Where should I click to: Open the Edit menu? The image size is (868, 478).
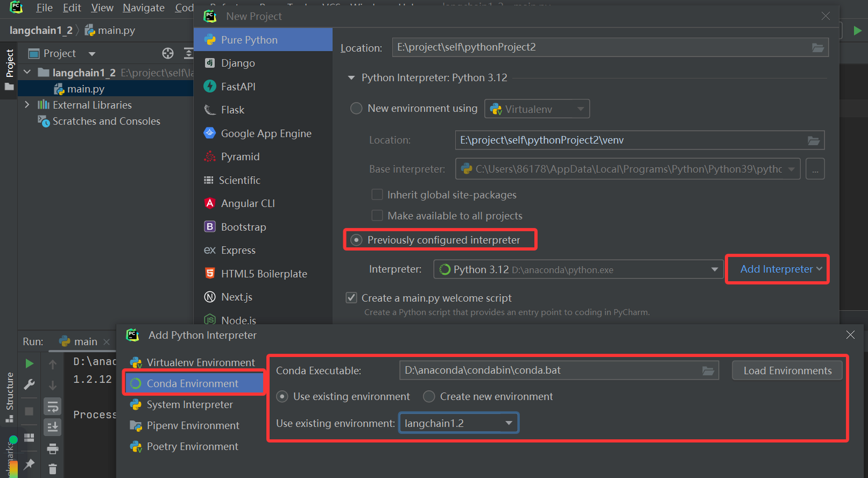pos(72,8)
